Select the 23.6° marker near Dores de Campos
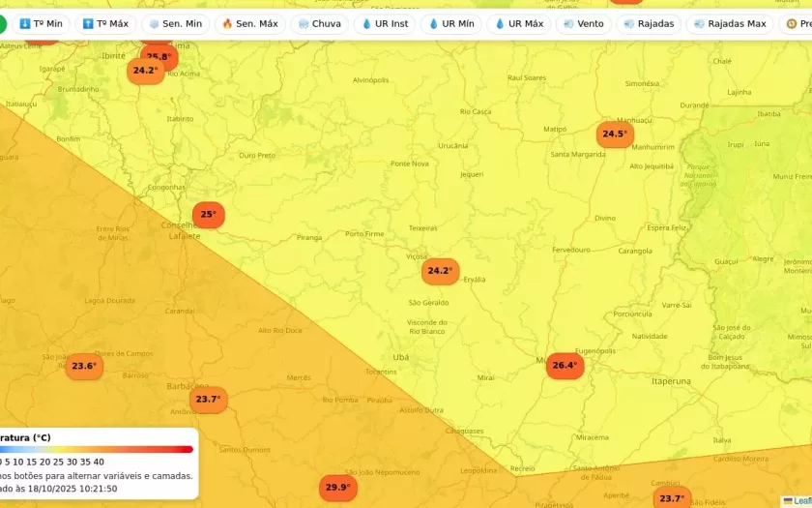The width and height of the screenshot is (812, 508). [84, 367]
